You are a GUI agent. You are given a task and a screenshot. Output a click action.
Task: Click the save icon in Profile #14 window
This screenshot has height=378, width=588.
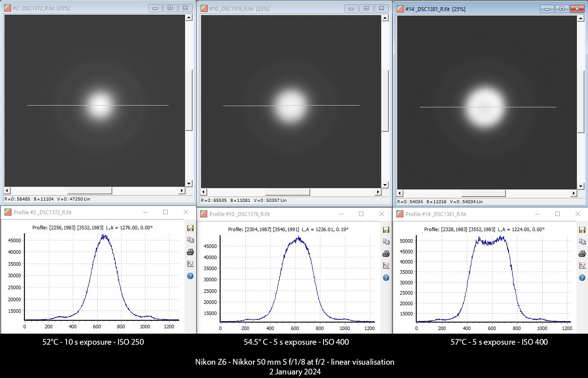582,229
